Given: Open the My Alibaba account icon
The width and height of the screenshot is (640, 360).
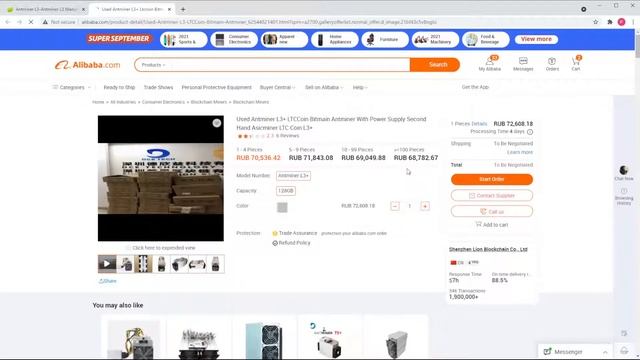Looking at the screenshot, I should point(489,64).
